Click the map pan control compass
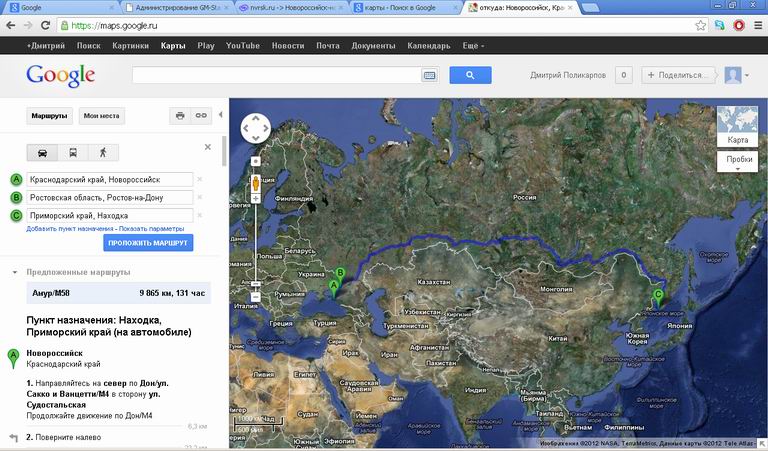 tap(256, 128)
